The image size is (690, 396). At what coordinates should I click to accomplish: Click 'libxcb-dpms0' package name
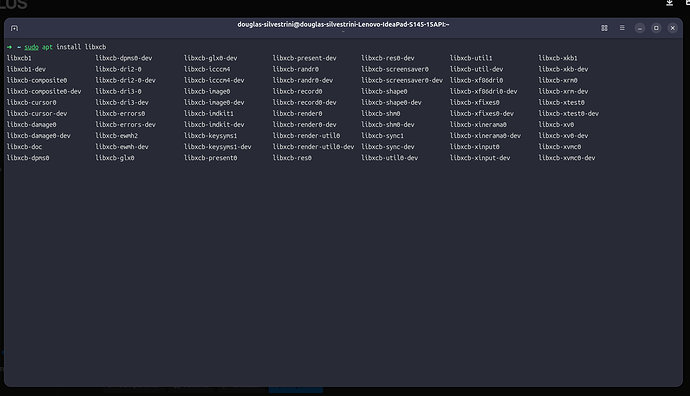[x=28, y=158]
